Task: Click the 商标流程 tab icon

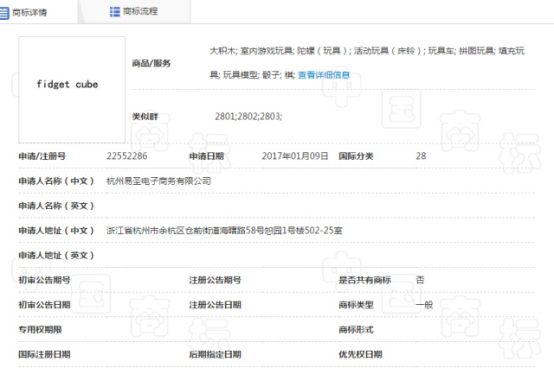Action: (x=115, y=12)
